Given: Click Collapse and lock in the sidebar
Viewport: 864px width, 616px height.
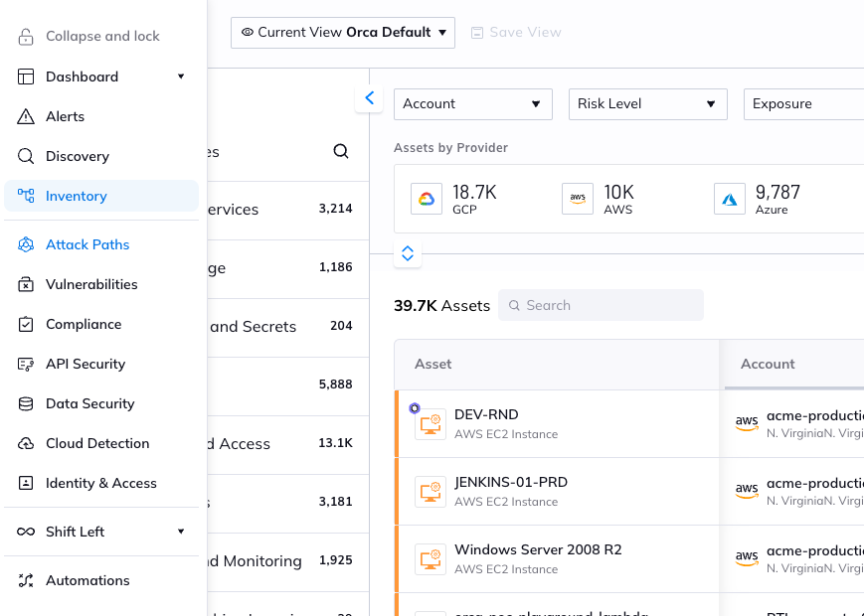Looking at the screenshot, I should [102, 36].
